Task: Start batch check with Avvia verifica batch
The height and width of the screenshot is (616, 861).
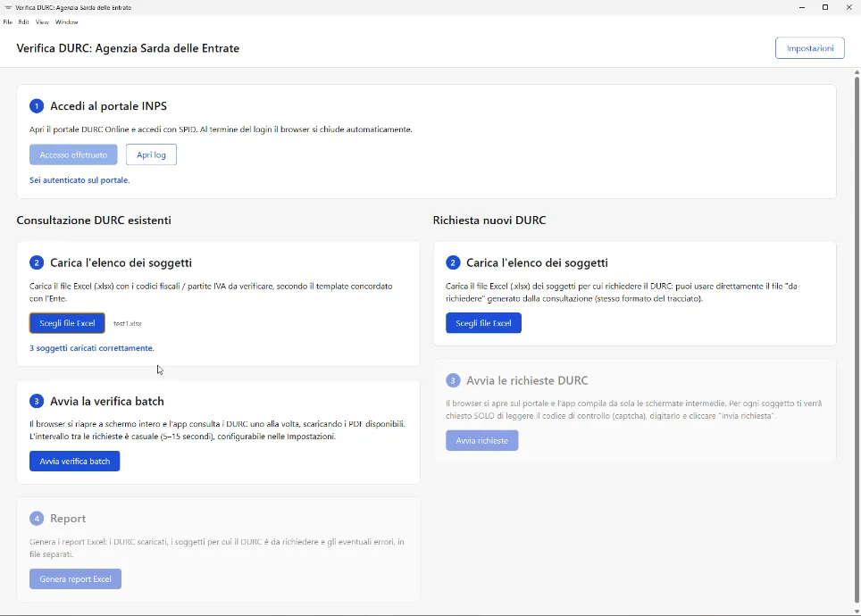Action: (75, 462)
